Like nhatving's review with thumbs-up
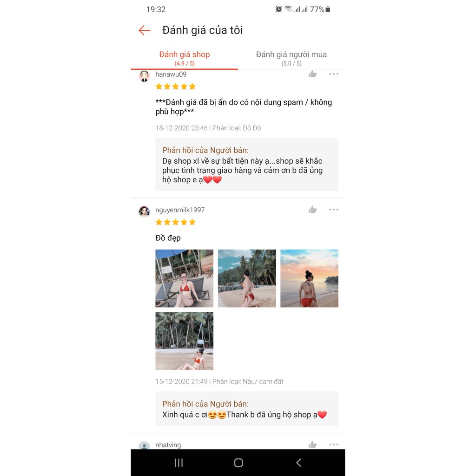The width and height of the screenshot is (476, 476). pos(312,444)
